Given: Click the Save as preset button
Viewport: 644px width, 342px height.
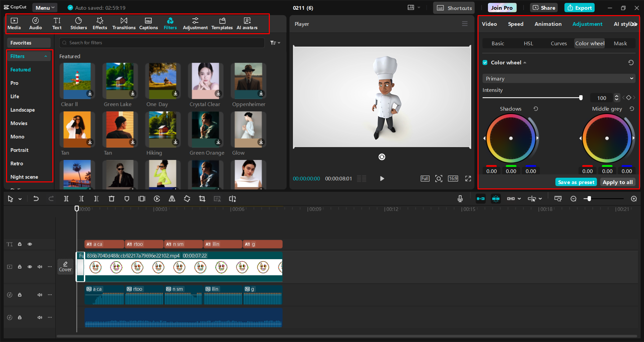Looking at the screenshot, I should coord(576,182).
